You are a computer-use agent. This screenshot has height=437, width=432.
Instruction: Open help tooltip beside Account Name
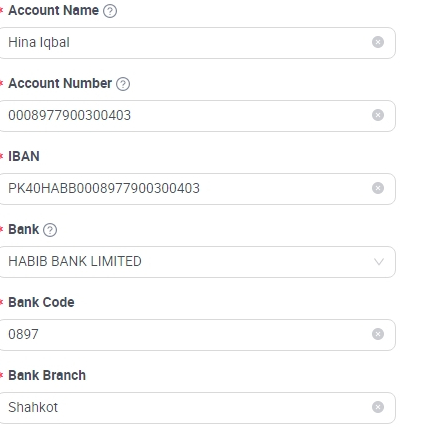pos(110,11)
